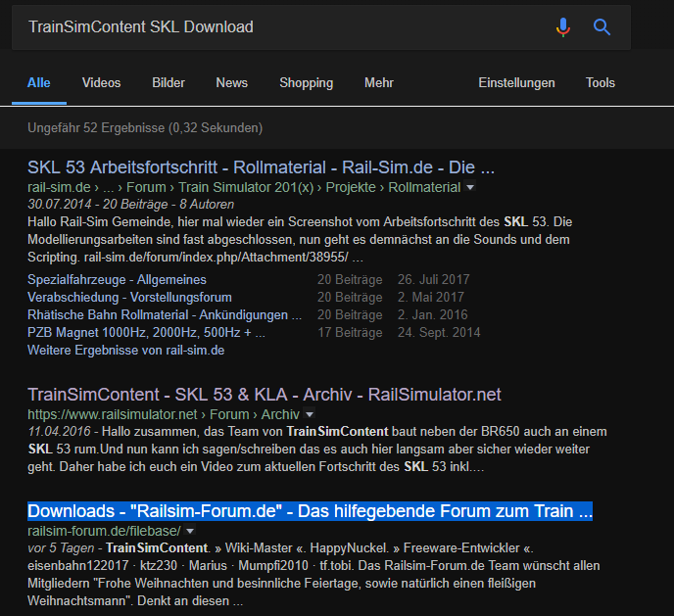
Task: Open the Tools filter options
Action: point(601,83)
